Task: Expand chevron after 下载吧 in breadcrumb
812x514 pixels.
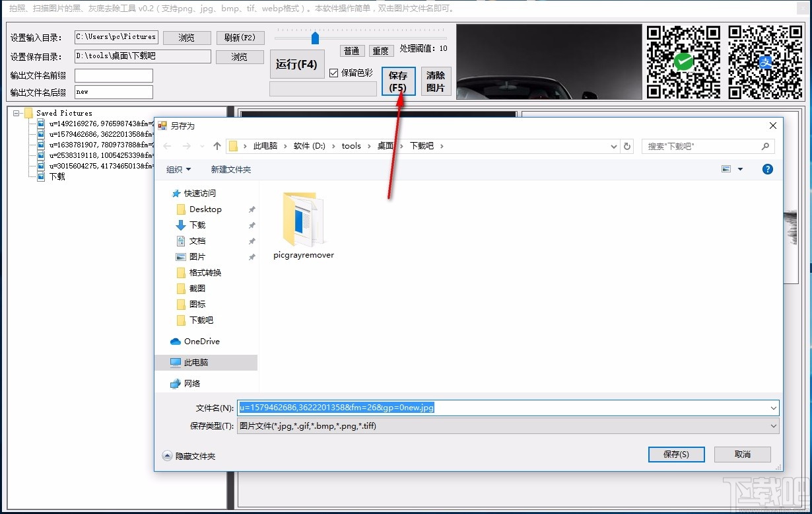Action: coord(442,146)
